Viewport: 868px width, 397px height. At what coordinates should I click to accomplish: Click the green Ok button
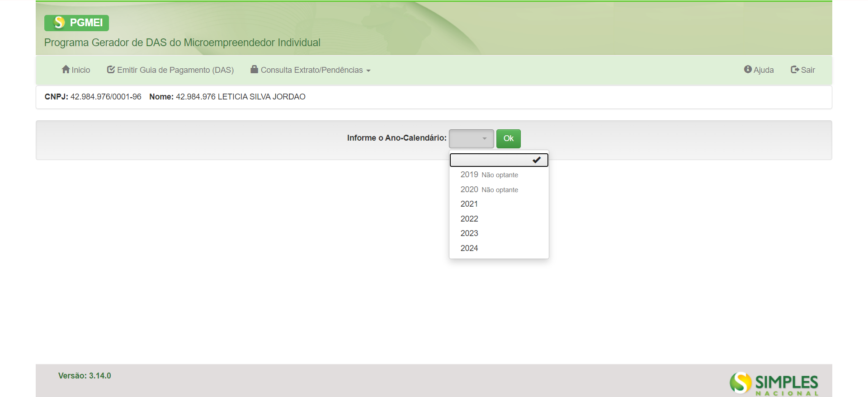(509, 138)
